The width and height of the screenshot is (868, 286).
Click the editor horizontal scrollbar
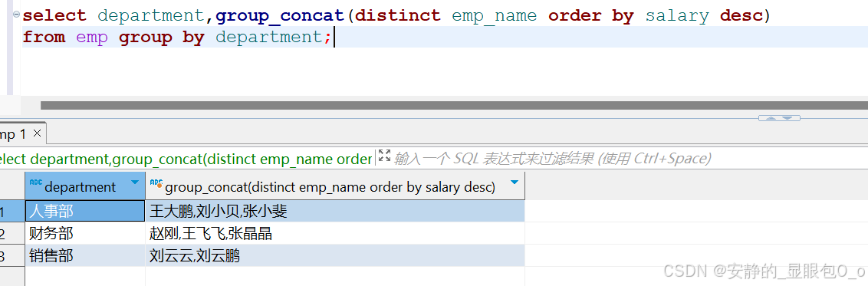tap(454, 105)
